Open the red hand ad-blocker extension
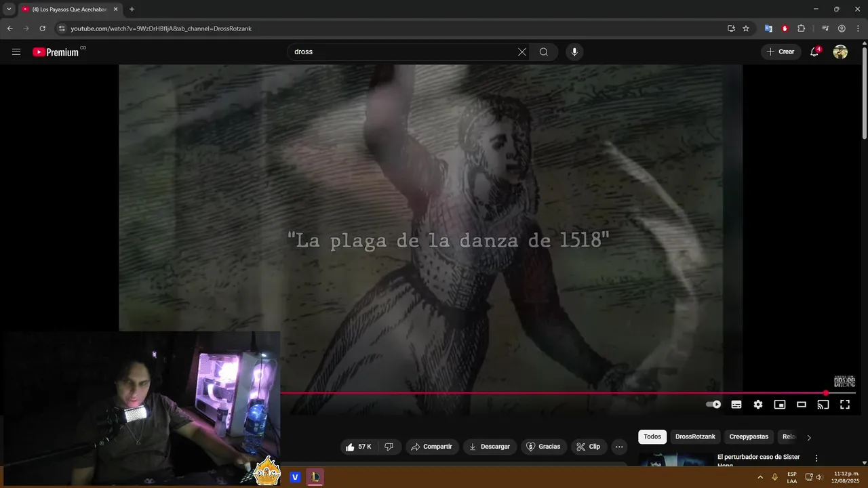Viewport: 868px width, 488px height. tap(785, 28)
